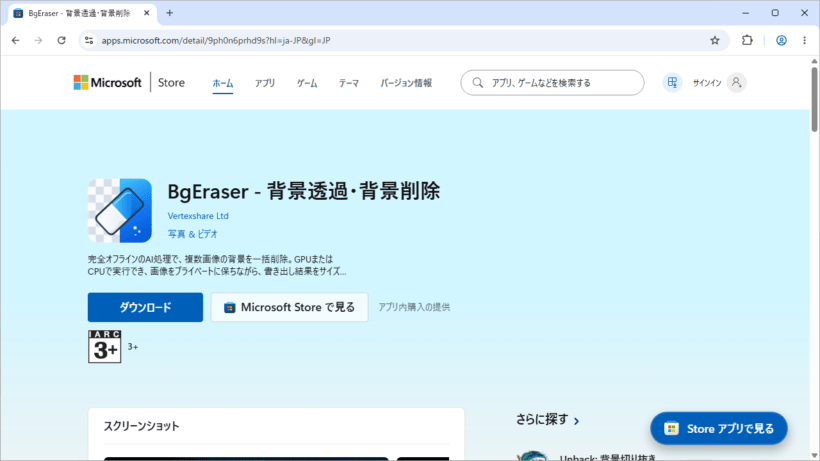The width and height of the screenshot is (820, 461).
Task: Click the page vertical scrollbar
Action: (x=814, y=99)
